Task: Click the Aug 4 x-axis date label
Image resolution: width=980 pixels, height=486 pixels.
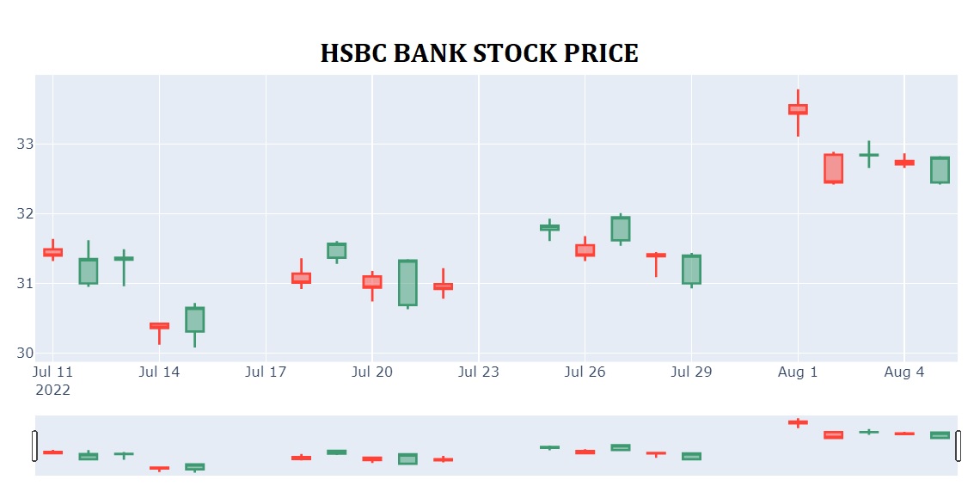Action: (x=904, y=372)
